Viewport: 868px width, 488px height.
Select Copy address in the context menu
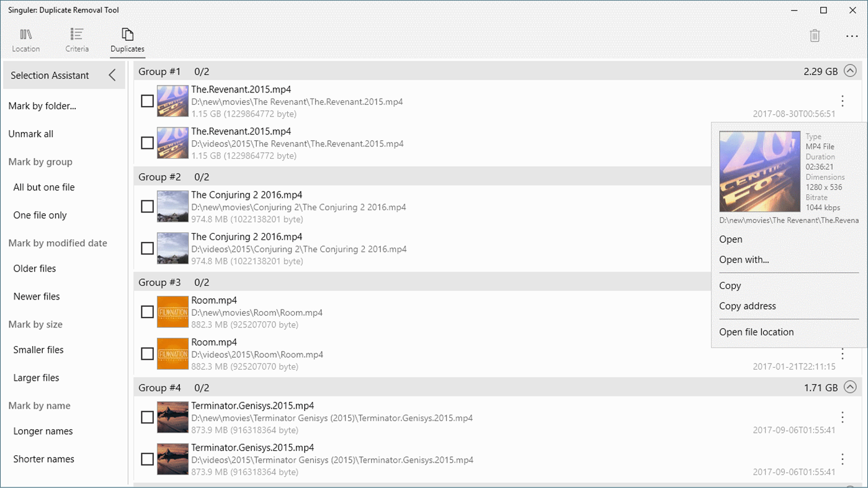[747, 306]
